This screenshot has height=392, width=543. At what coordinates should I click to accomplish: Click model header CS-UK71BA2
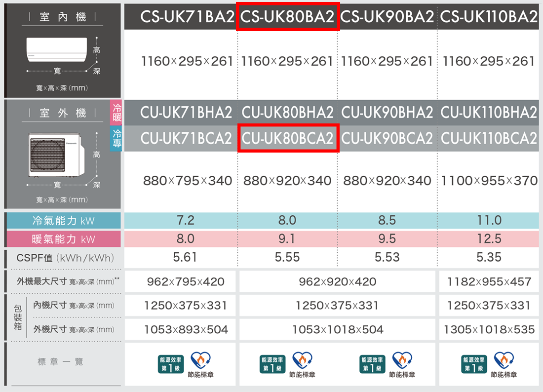187,17
